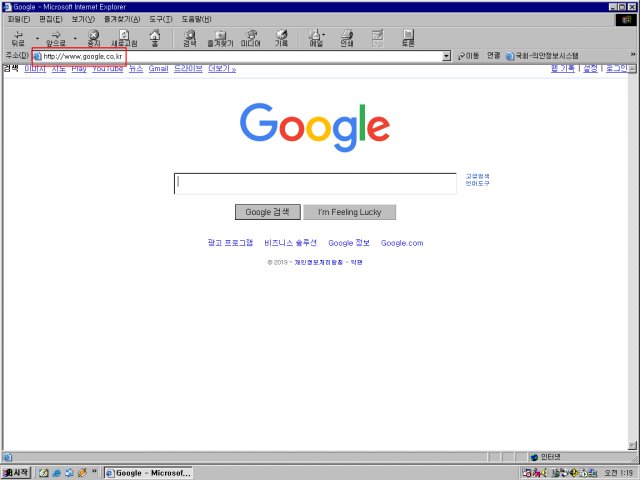The image size is (640, 480).
Task: Open the 뉴스 news link
Action: coord(136,69)
